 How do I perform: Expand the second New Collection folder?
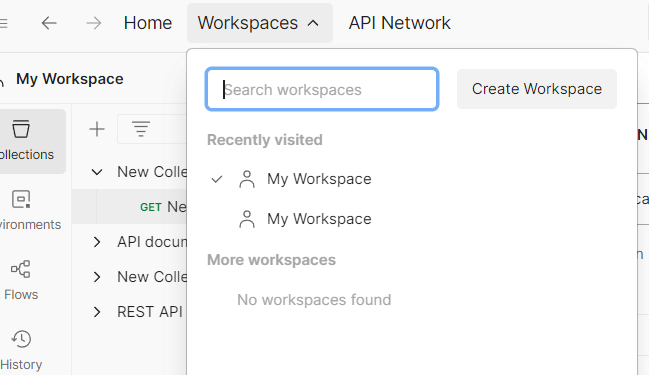[x=97, y=277]
